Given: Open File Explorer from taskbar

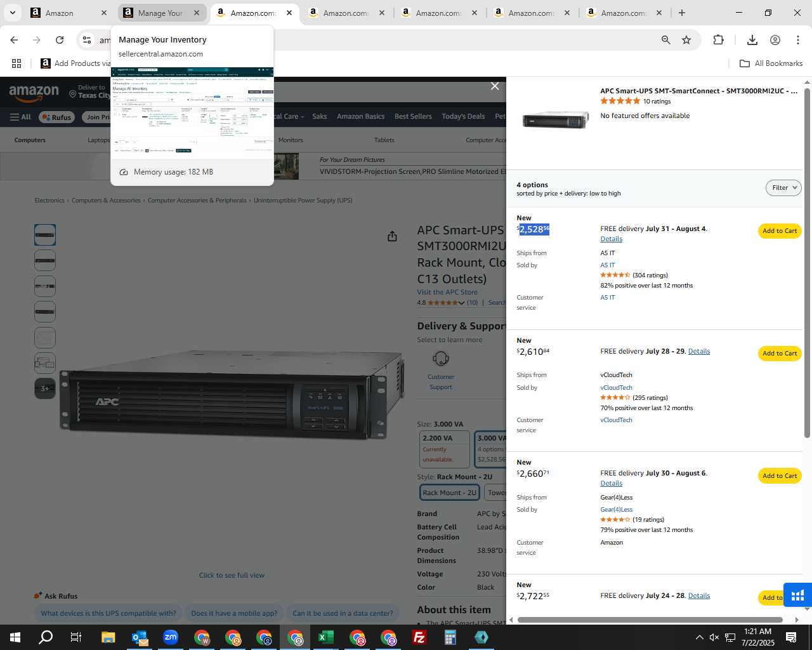Looking at the screenshot, I should [108, 637].
